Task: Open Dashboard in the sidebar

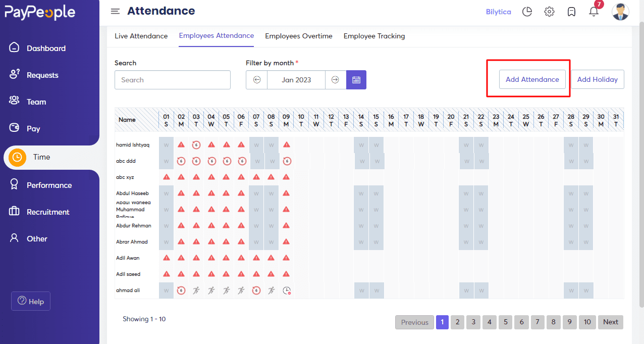Action: coord(46,48)
